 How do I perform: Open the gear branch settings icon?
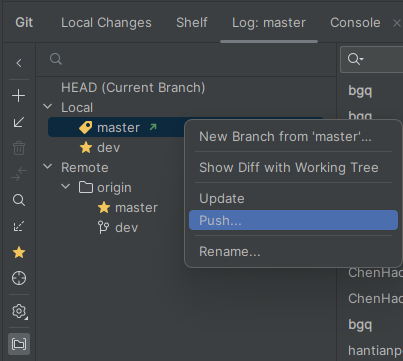pyautogui.click(x=19, y=311)
